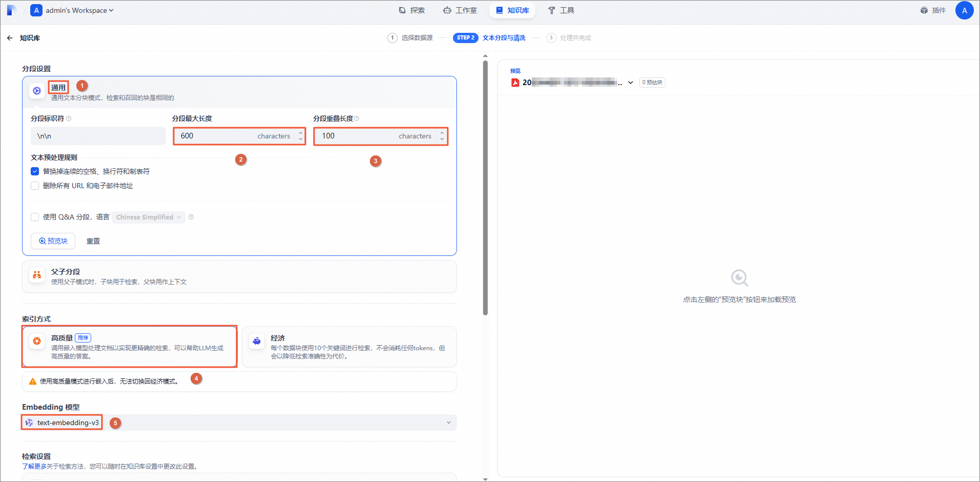
Task: Decrease the 分段最大长度 value with stepper
Action: click(x=301, y=139)
